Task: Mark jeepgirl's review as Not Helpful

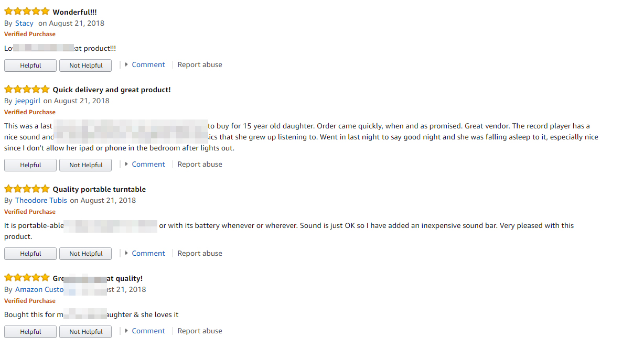Action: pyautogui.click(x=85, y=165)
